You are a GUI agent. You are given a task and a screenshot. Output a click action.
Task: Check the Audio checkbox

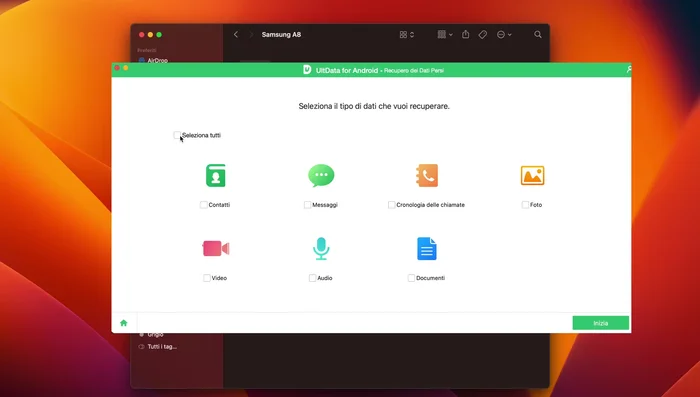312,278
